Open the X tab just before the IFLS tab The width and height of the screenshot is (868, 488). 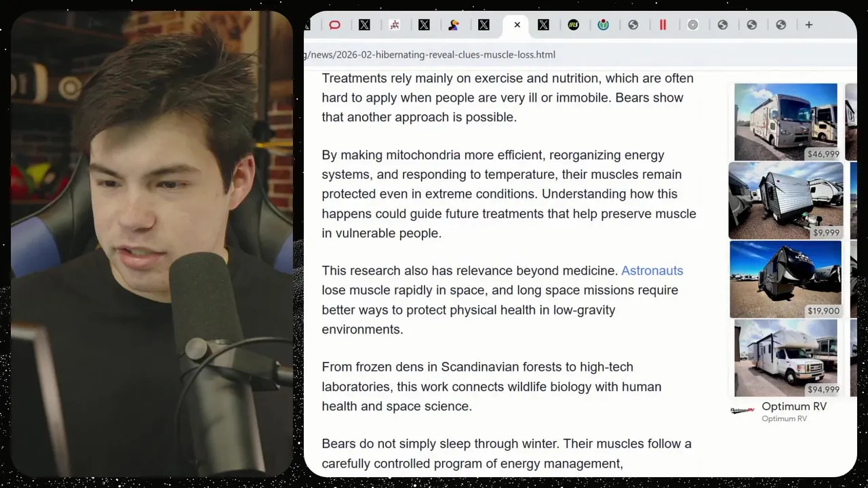click(x=544, y=25)
